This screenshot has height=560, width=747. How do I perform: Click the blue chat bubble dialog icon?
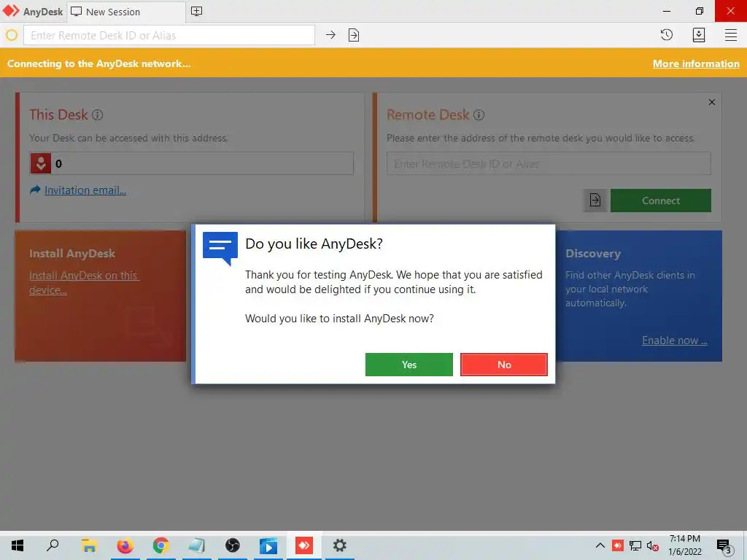point(220,248)
